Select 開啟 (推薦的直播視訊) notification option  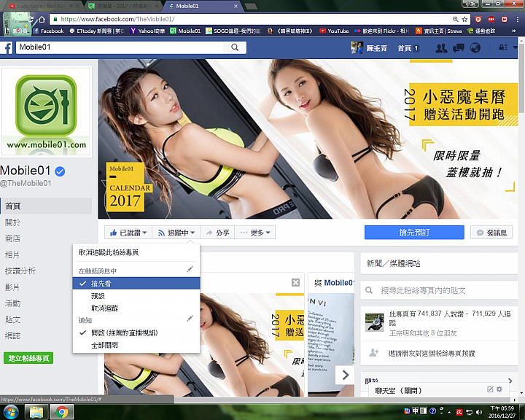click(136, 333)
